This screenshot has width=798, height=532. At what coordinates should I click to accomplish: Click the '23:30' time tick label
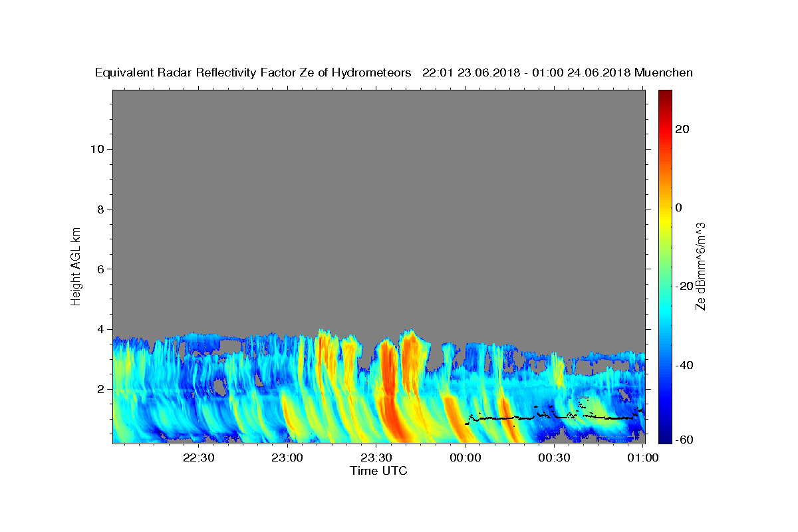tap(376, 458)
